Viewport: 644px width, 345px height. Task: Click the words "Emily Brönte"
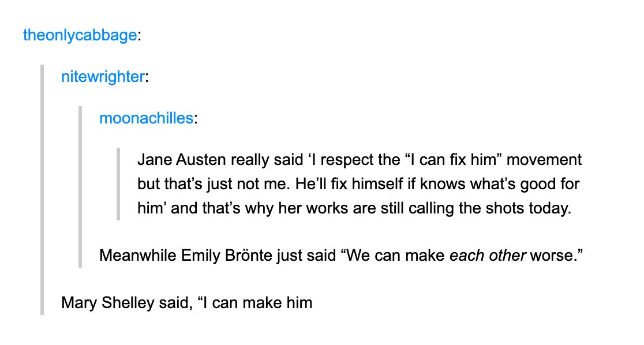pos(226,254)
